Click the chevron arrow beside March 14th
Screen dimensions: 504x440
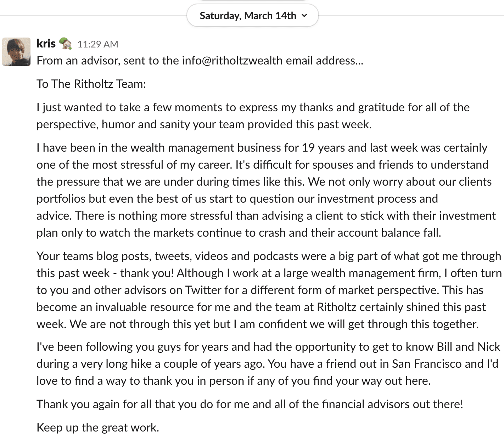pos(304,16)
